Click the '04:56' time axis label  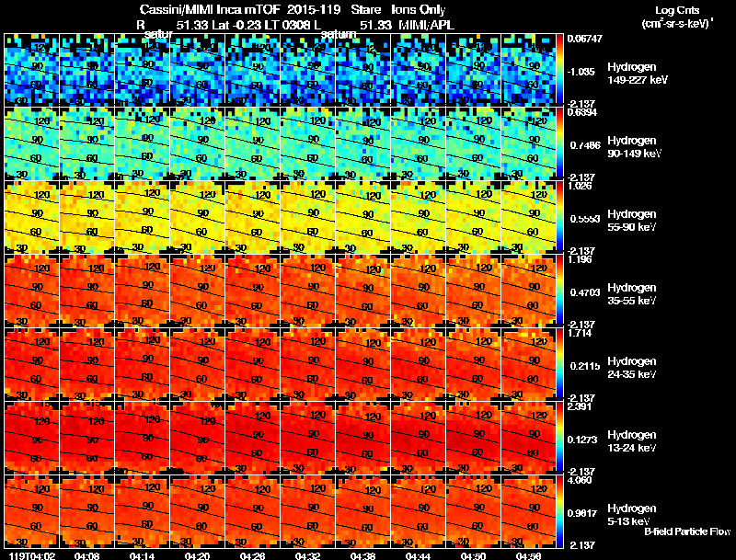point(528,555)
